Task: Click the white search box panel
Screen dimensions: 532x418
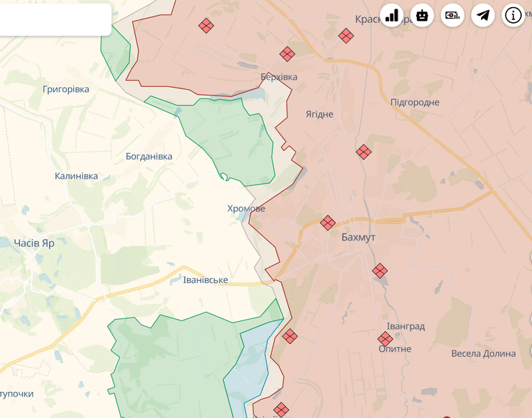Action: (55, 19)
